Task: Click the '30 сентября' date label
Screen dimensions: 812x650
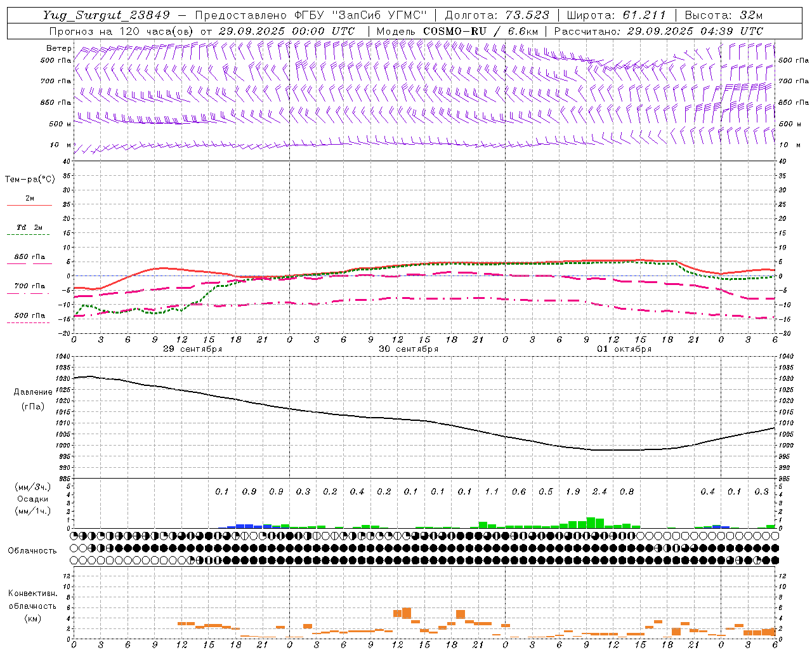Action: [x=409, y=349]
